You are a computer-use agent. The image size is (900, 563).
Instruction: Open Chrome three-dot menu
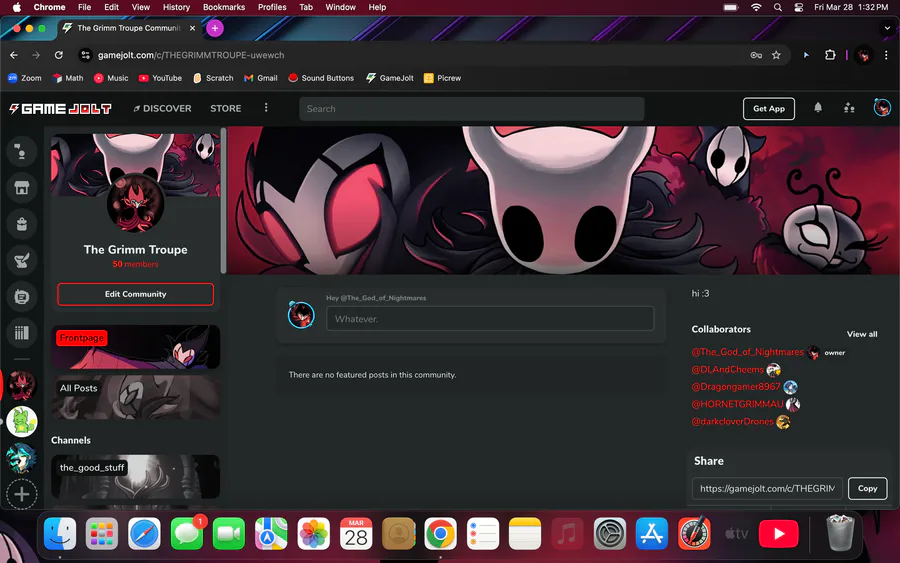tap(886, 55)
